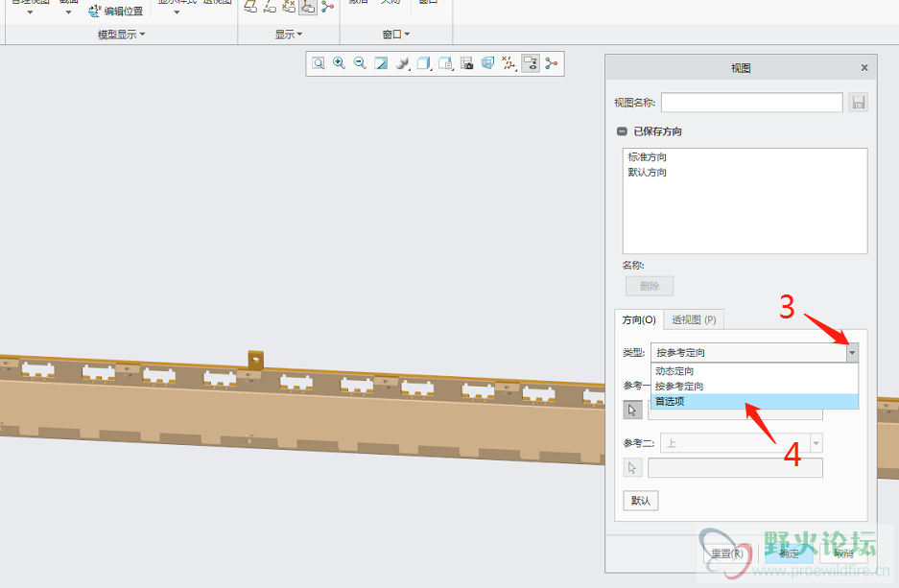
Task: Open the 管理视图 dropdown arrow
Action: click(30, 12)
